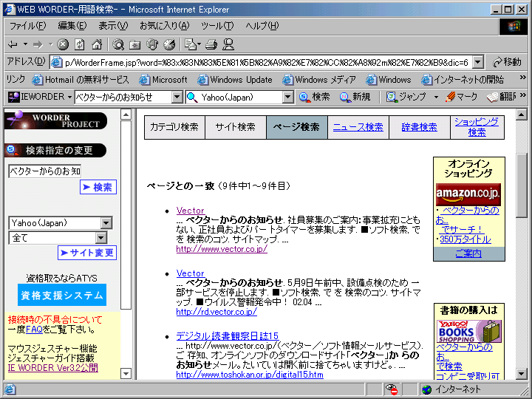
Task: Open the ジャンプ dropdown arrow
Action: pos(436,98)
